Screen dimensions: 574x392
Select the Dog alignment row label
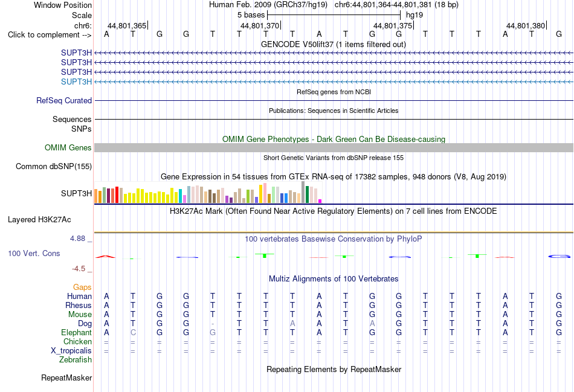point(85,324)
